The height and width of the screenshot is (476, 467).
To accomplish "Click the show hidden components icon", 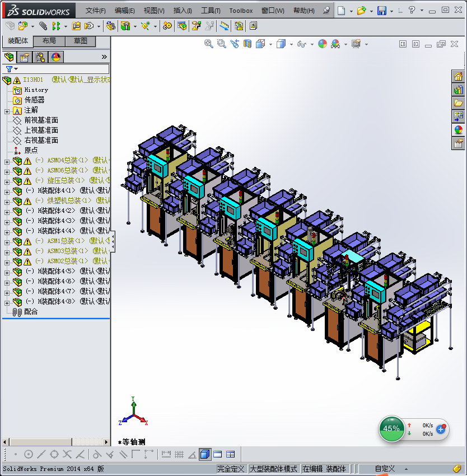I will click(x=110, y=26).
